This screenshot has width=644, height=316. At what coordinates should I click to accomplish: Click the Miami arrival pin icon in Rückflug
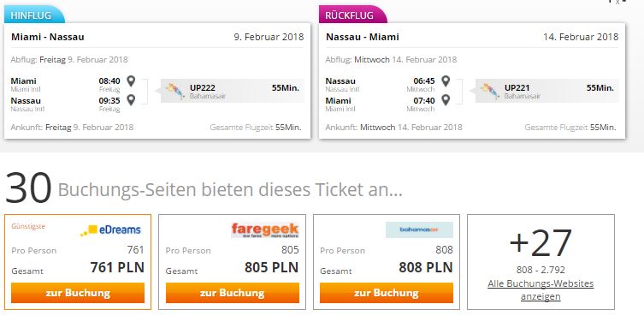click(446, 100)
